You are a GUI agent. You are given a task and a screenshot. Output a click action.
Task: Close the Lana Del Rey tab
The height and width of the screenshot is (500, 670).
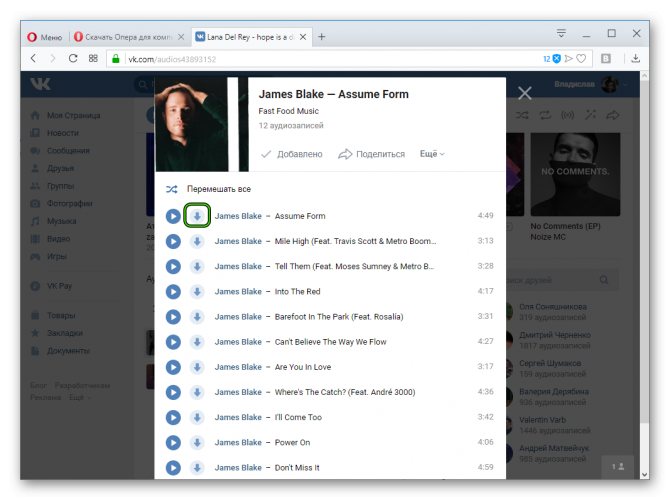303,37
